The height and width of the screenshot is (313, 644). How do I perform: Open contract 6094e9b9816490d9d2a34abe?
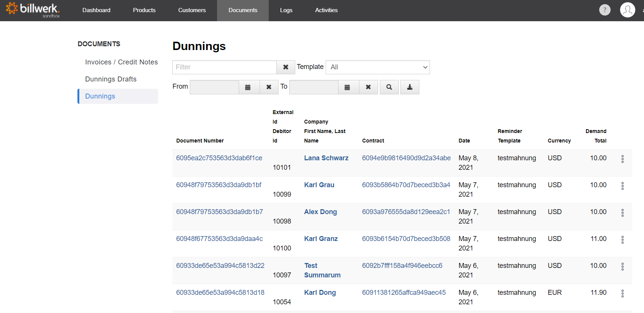coord(406,158)
